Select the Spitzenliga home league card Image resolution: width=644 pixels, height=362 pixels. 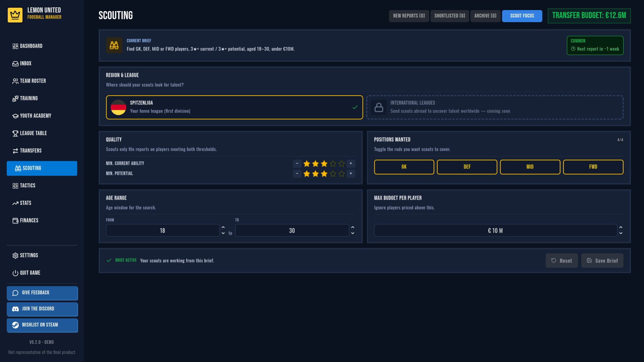point(234,107)
